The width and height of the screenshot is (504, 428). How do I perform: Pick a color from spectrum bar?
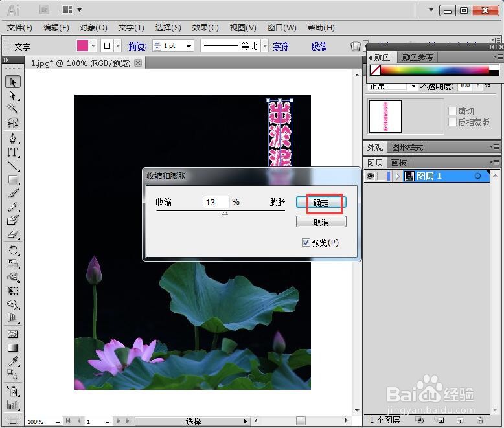click(x=435, y=70)
